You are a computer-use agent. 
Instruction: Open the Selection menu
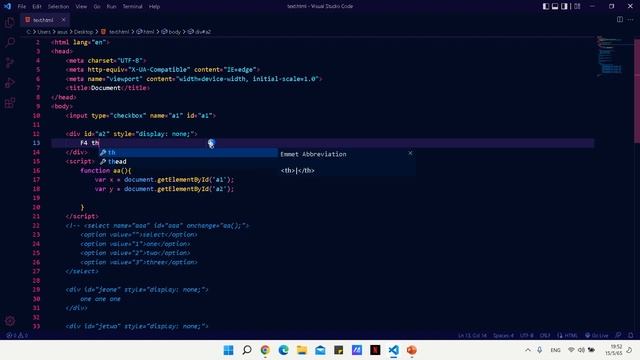[x=58, y=6]
